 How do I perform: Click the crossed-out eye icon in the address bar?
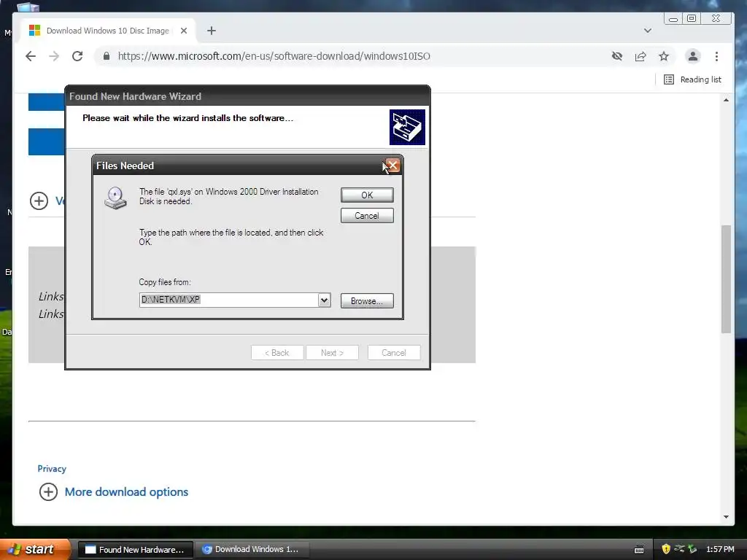tap(617, 56)
